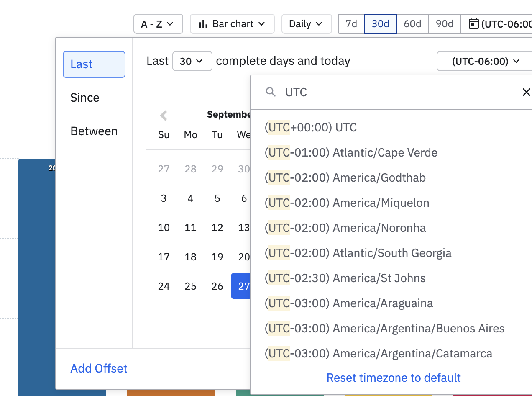The height and width of the screenshot is (396, 532).
Task: Clear the timezone search with X
Action: [x=526, y=92]
